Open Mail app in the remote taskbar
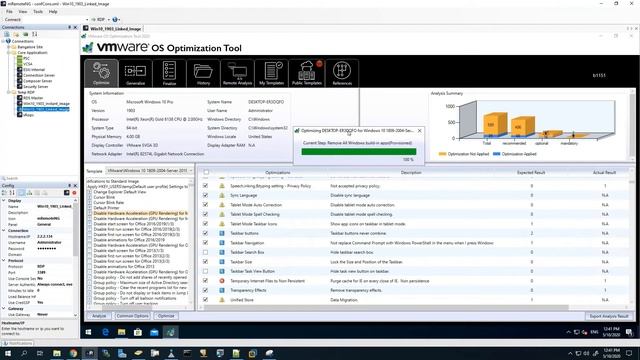Screen dimensions: 640x360 point(154,332)
